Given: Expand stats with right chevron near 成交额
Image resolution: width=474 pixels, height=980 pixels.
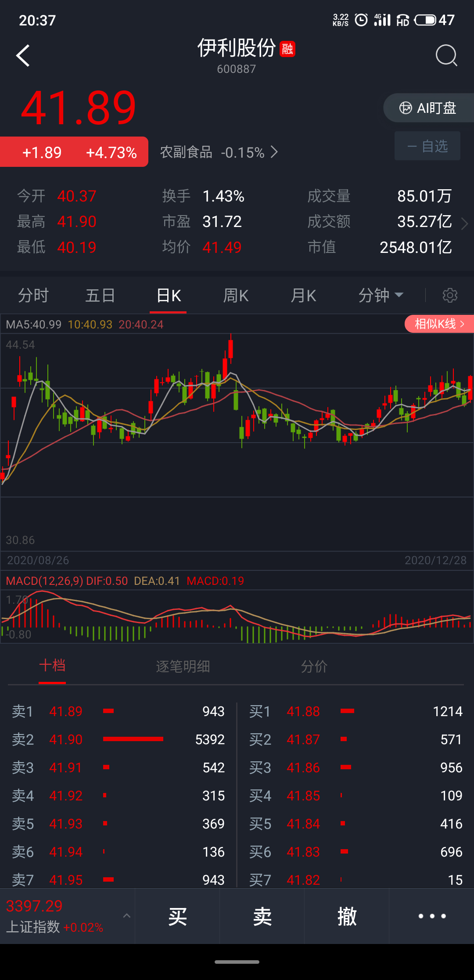Looking at the screenshot, I should point(465,223).
